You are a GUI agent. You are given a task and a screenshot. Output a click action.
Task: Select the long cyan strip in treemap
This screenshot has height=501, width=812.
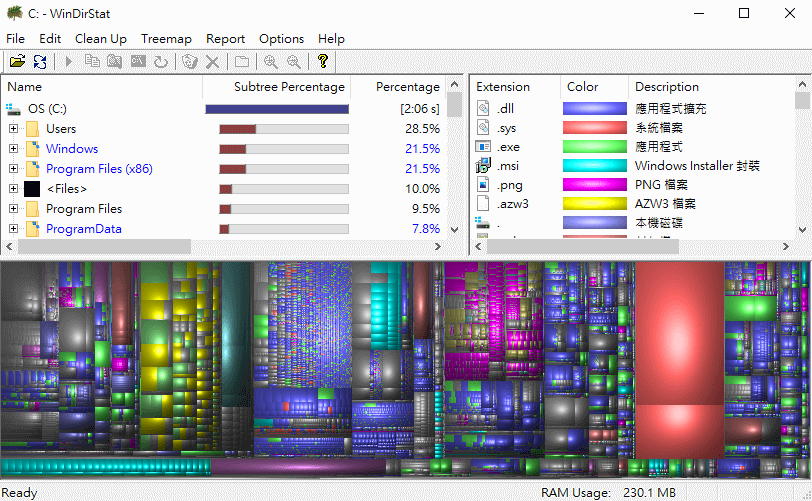pos(106,467)
